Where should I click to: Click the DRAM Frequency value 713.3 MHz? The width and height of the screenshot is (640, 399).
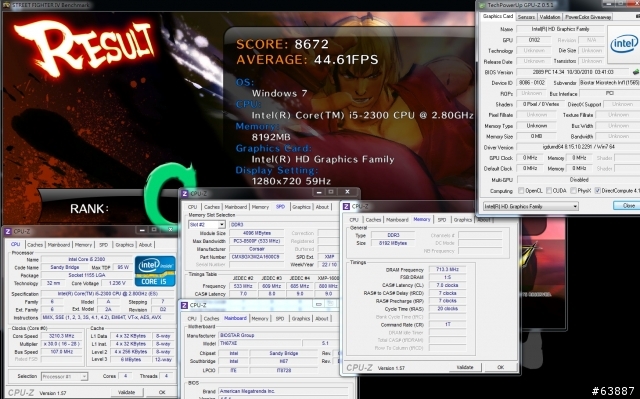447,269
